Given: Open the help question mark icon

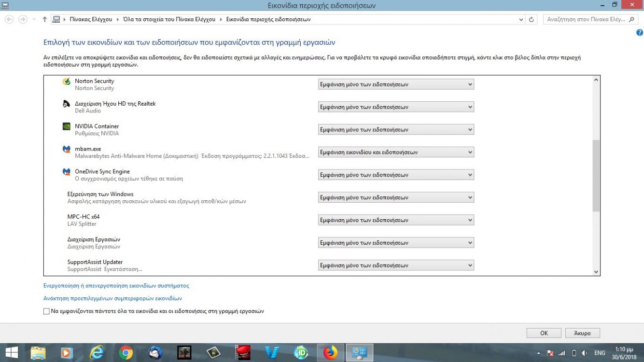Looking at the screenshot, I should pyautogui.click(x=640, y=33).
